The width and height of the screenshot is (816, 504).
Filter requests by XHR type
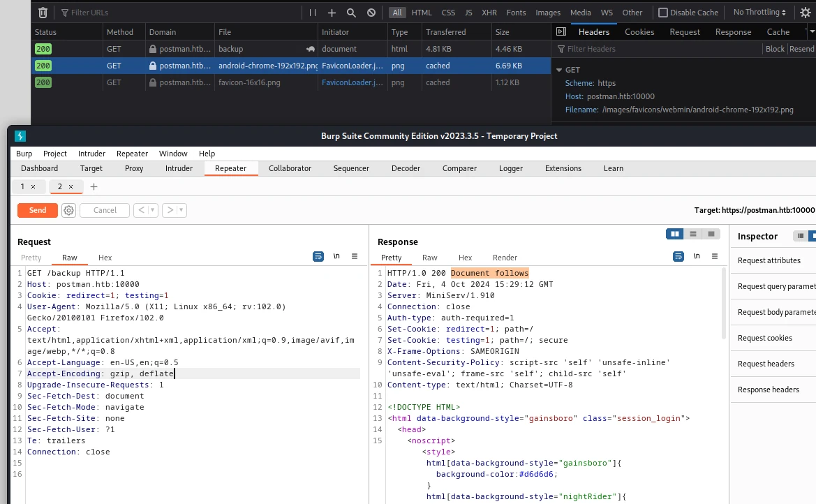pos(489,13)
